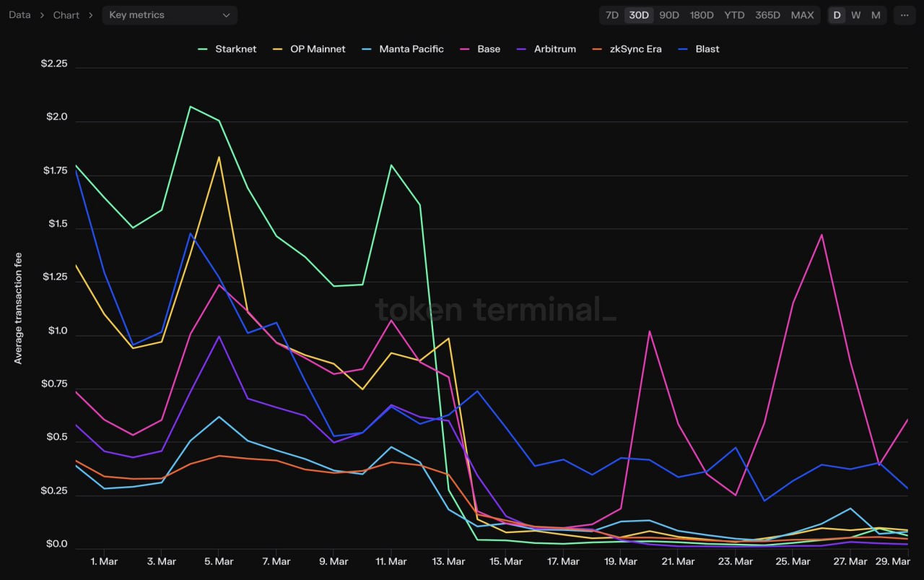Select the 365D time range

[767, 15]
